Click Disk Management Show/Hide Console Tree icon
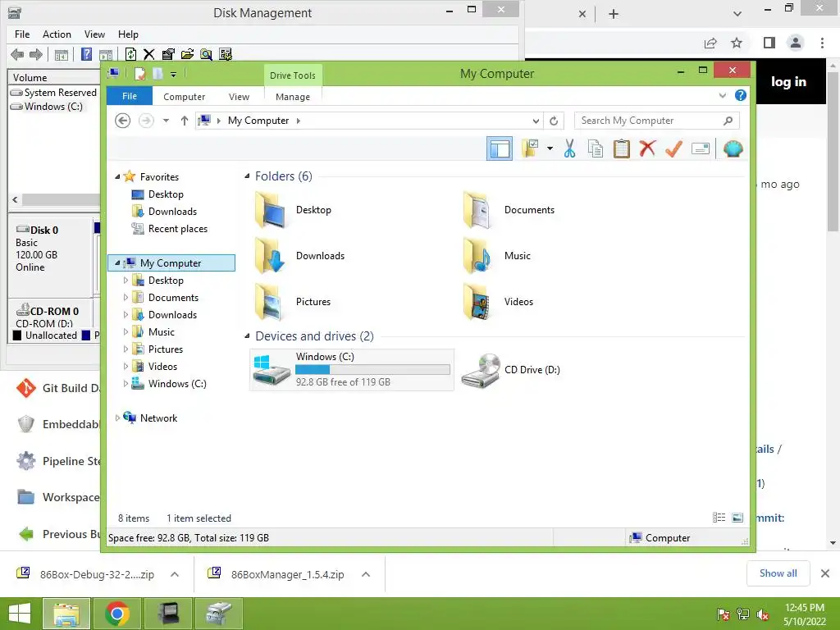The image size is (840, 630). tap(62, 54)
